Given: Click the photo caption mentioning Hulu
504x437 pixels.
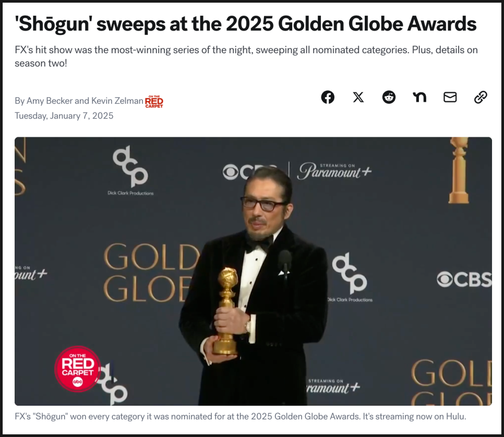Looking at the screenshot, I should [x=241, y=417].
